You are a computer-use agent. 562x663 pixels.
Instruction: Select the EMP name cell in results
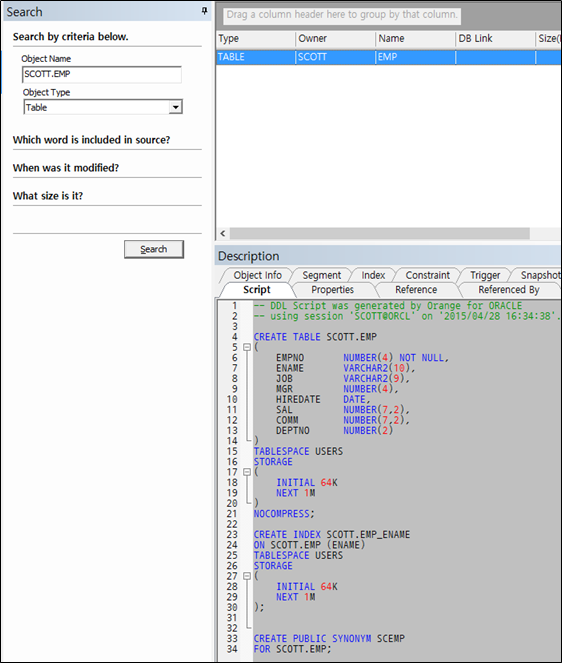pos(415,57)
